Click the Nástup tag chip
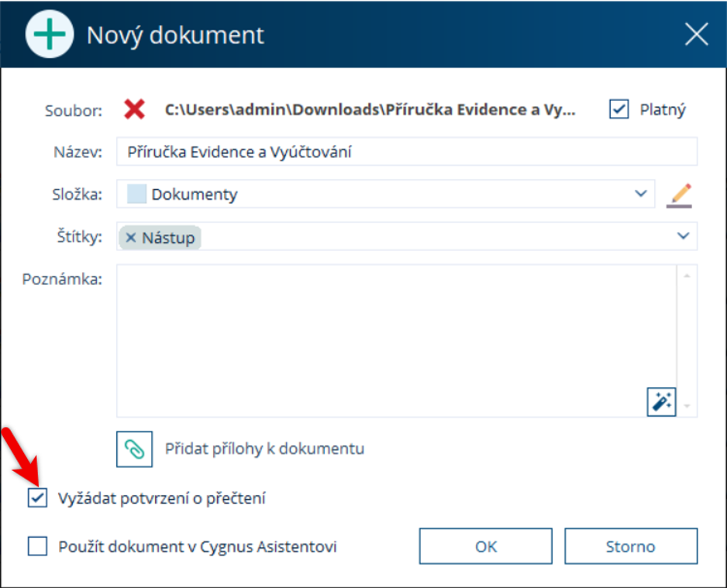Viewport: 727px width, 588px height. pyautogui.click(x=160, y=238)
